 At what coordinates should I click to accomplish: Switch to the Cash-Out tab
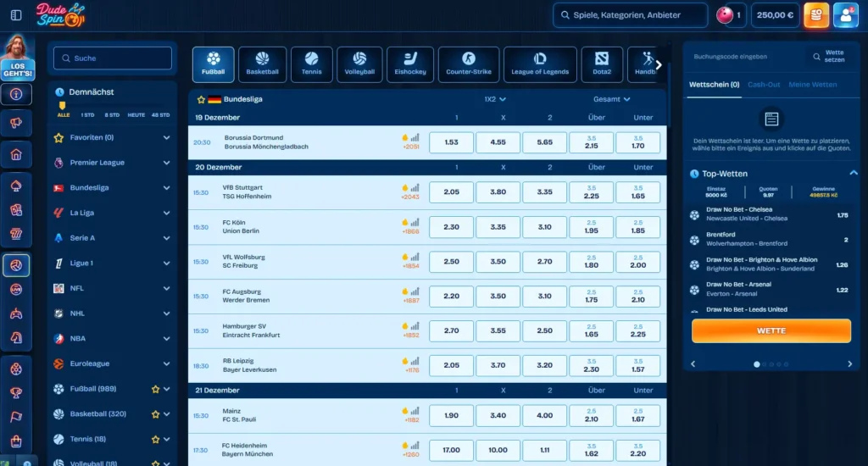764,85
